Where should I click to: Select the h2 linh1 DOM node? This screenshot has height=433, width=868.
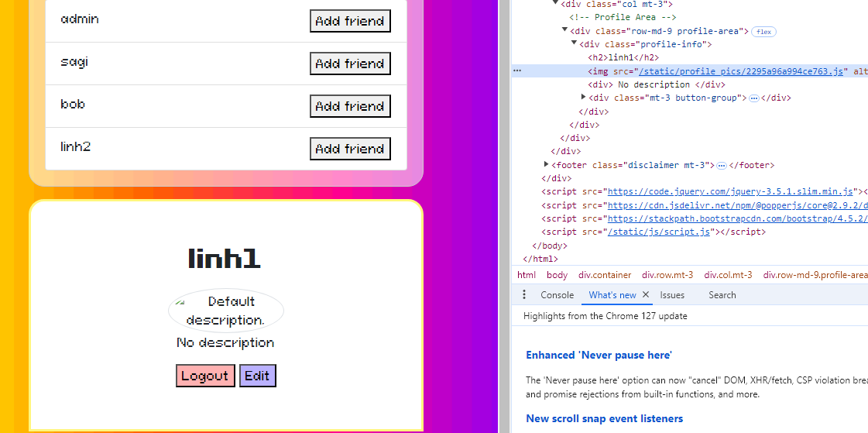[623, 57]
